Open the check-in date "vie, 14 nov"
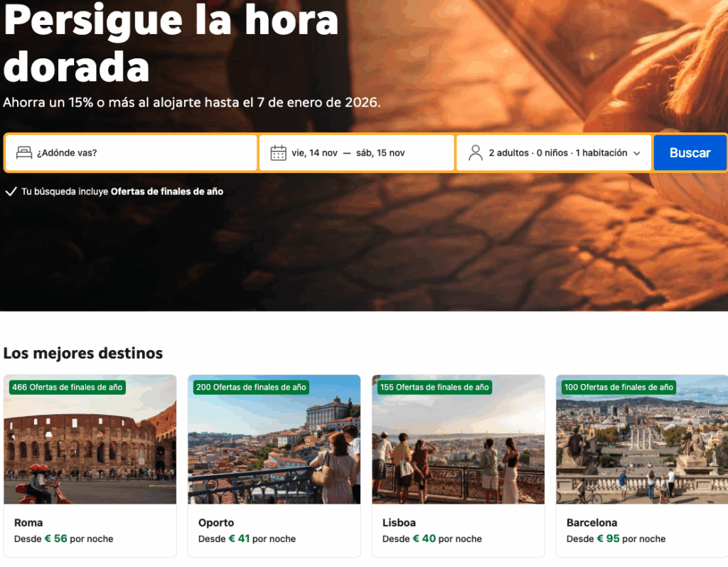728x567 pixels. coord(314,153)
